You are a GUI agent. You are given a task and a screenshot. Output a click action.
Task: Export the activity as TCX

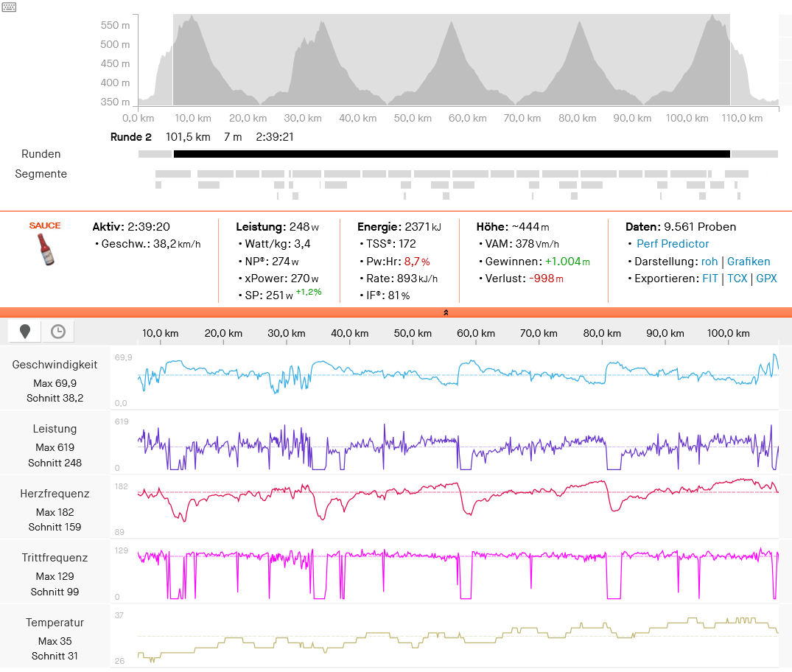pyautogui.click(x=737, y=279)
